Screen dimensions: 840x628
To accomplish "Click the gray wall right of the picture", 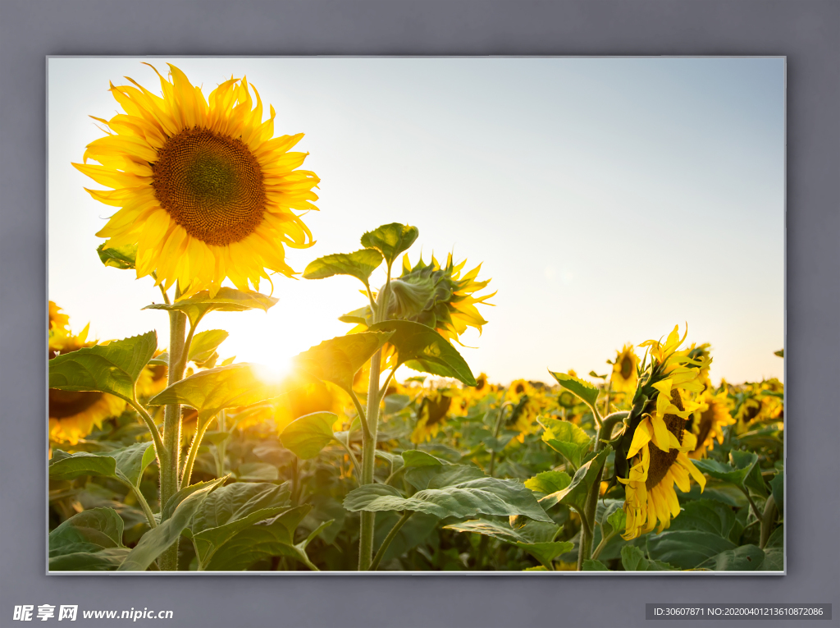I will point(812,312).
